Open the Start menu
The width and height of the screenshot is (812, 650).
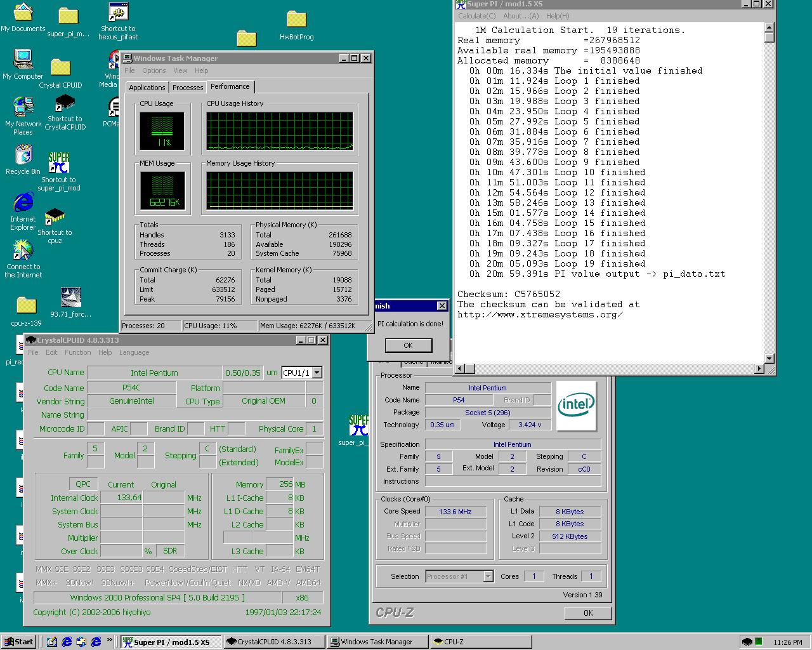click(18, 642)
